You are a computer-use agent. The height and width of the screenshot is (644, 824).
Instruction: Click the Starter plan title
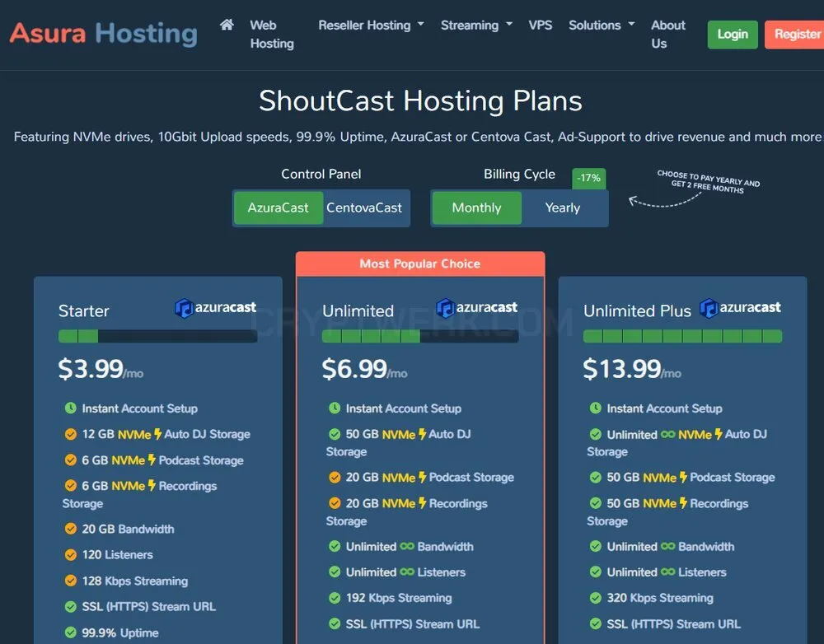[83, 311]
